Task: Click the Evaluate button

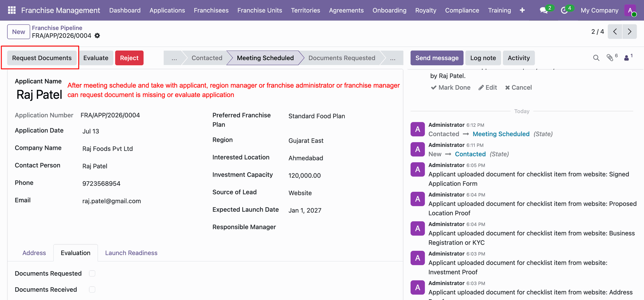Action: [x=96, y=58]
